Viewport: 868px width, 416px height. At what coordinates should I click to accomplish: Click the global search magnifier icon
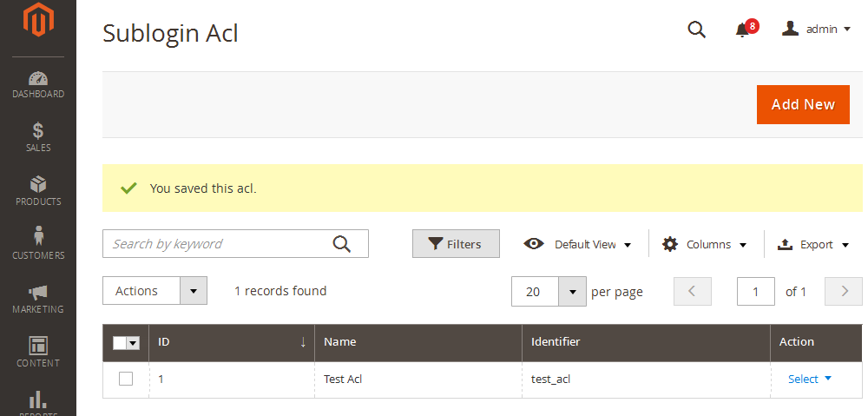point(696,30)
